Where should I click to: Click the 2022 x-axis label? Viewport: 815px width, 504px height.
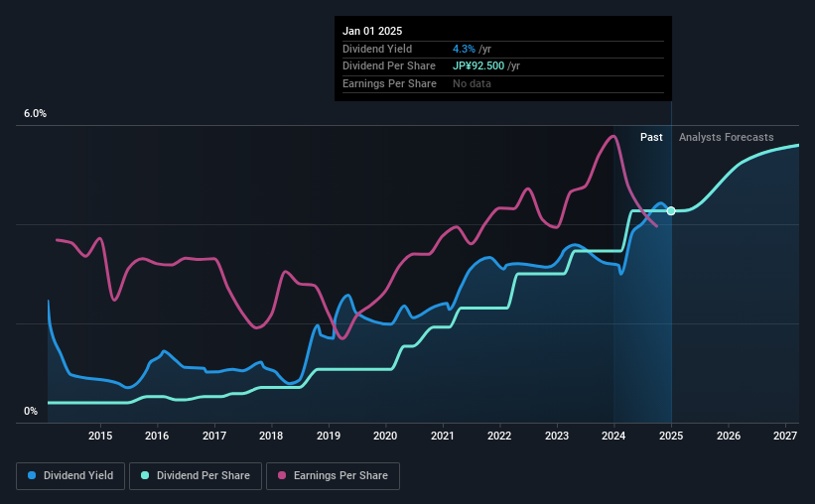pyautogui.click(x=499, y=436)
